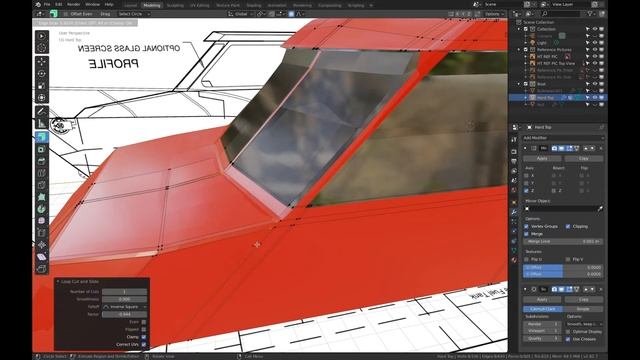This screenshot has height=360, width=640.
Task: Collapse the Boat collection in outliner
Action: click(519, 84)
